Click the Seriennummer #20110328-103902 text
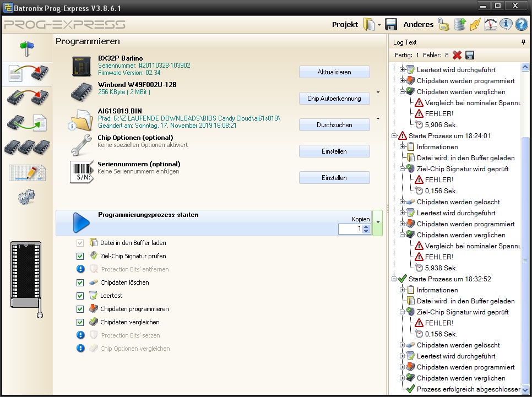 pos(144,66)
